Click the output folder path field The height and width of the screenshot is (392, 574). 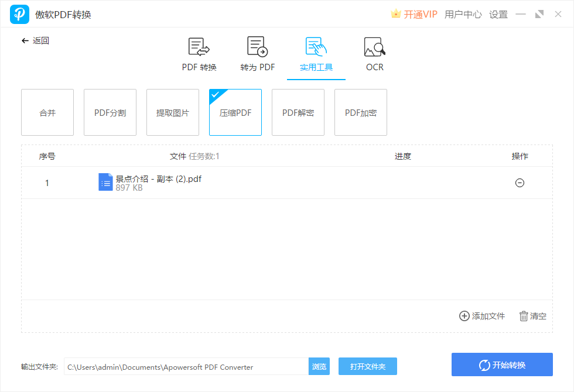(186, 366)
